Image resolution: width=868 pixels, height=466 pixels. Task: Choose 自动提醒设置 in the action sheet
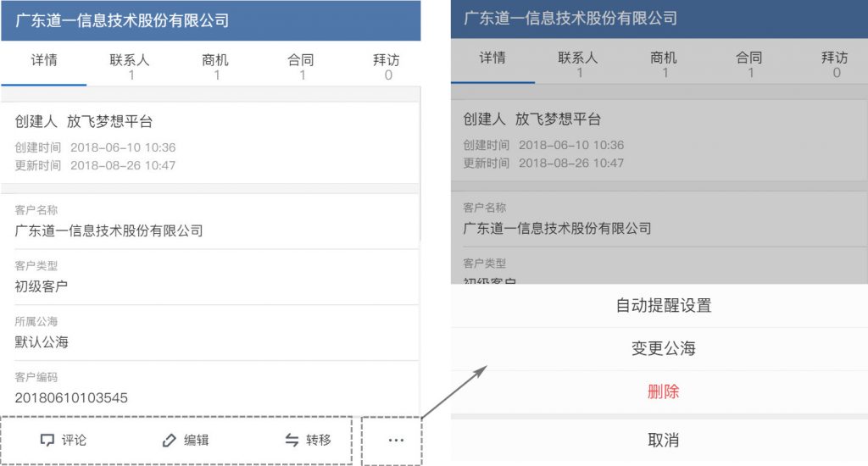pyautogui.click(x=663, y=306)
